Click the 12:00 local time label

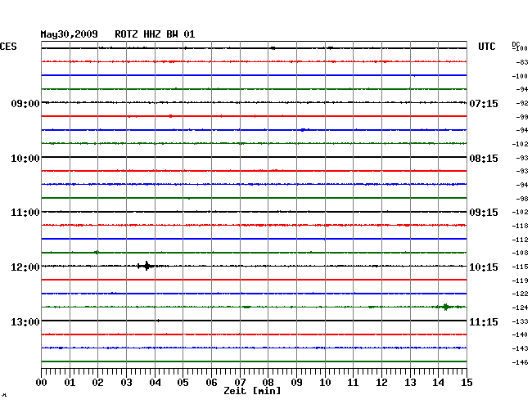tap(25, 267)
